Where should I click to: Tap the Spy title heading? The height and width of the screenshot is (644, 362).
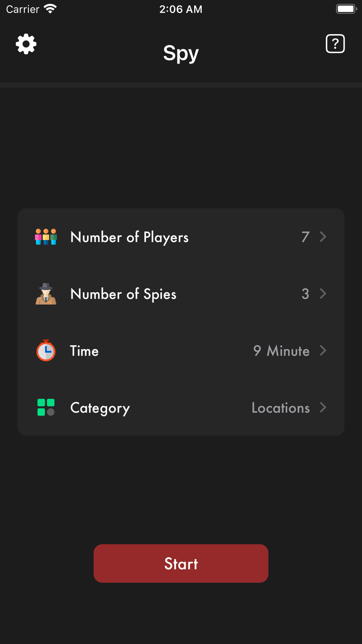tap(181, 53)
